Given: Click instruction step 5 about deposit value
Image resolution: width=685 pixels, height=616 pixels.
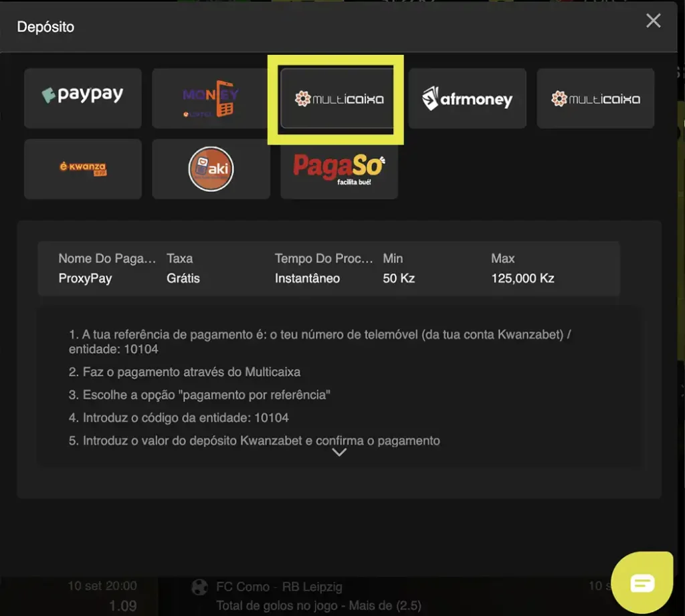Looking at the screenshot, I should click(x=254, y=440).
